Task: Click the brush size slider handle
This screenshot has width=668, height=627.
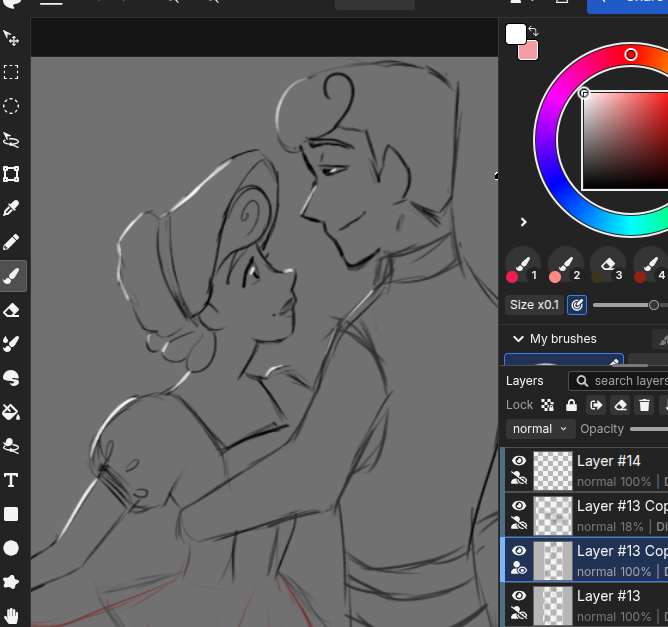Action: pyautogui.click(x=654, y=305)
